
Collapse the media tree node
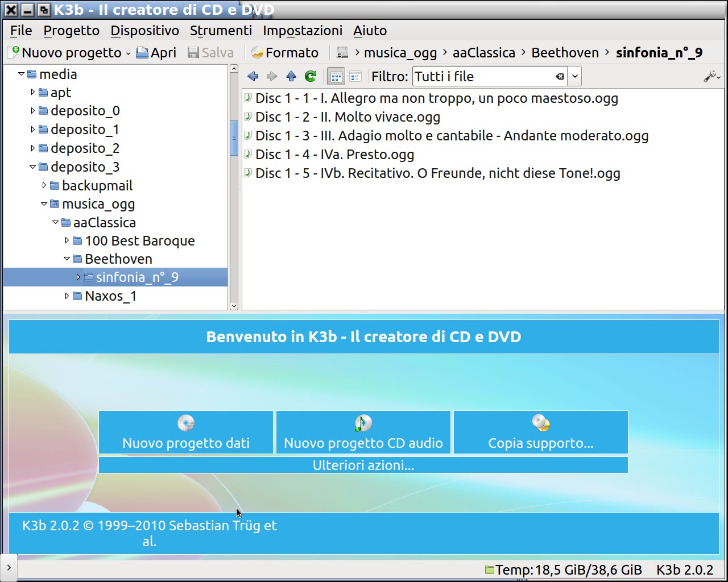21,74
